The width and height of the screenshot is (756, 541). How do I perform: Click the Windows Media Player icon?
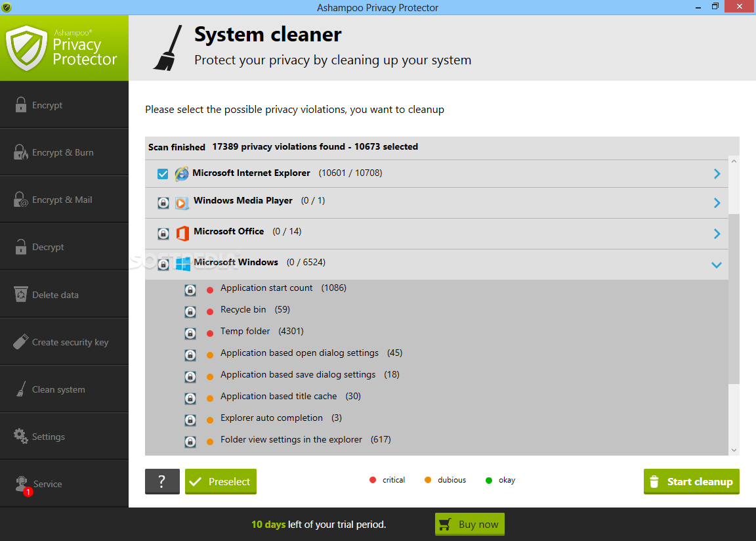tap(182, 203)
